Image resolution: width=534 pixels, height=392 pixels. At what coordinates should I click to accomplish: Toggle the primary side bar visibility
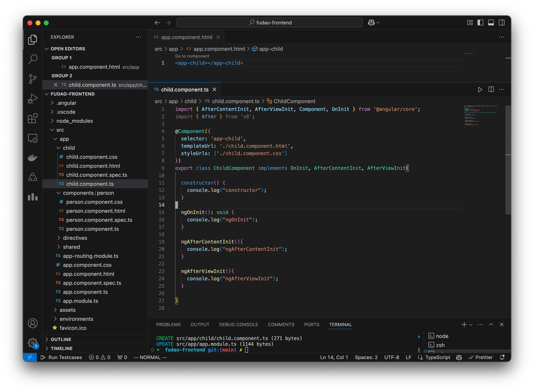tap(481, 23)
